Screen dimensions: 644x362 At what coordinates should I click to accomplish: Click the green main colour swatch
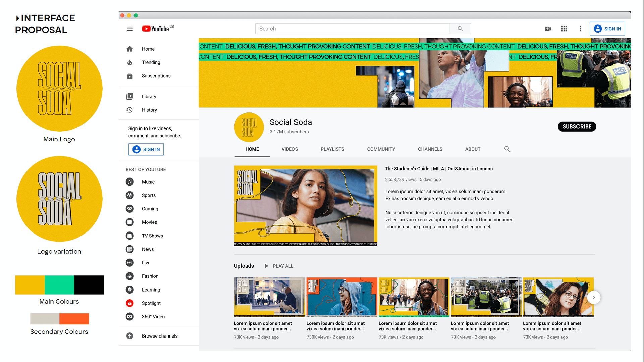(59, 285)
